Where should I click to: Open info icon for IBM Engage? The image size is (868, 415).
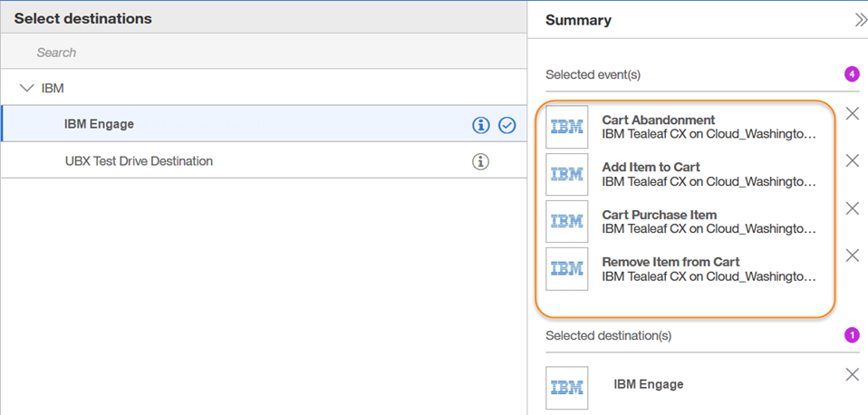point(481,126)
